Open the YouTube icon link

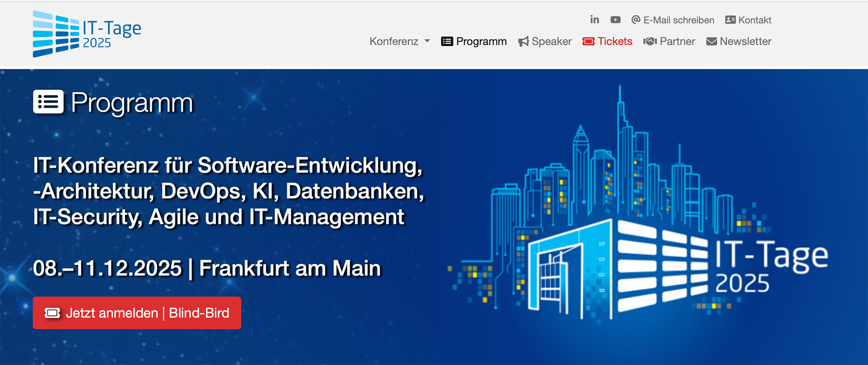(x=615, y=20)
